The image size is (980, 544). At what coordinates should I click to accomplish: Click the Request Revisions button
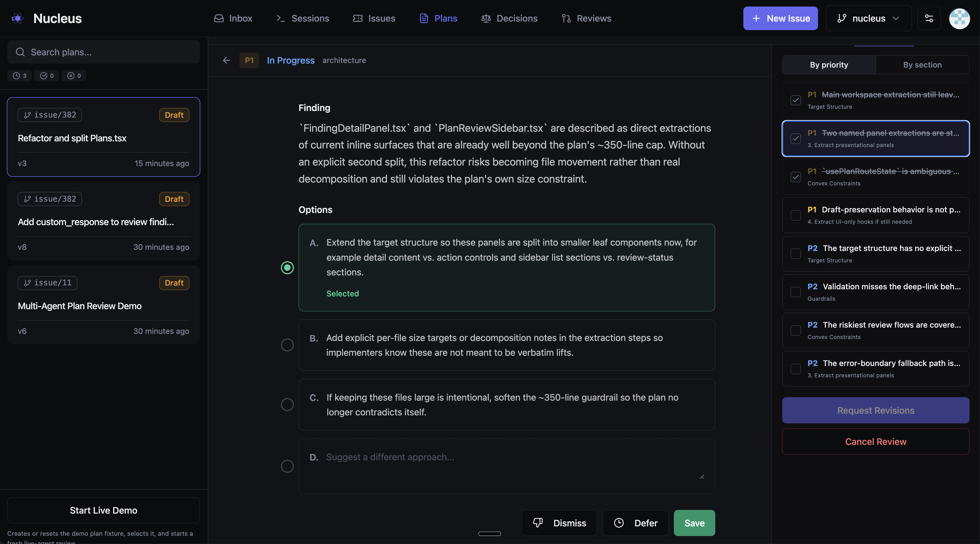point(875,410)
